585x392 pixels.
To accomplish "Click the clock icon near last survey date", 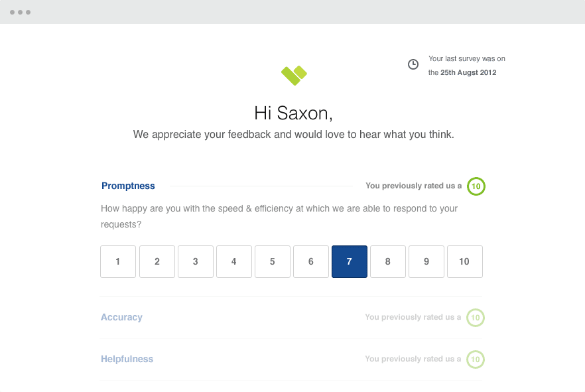I will click(413, 64).
